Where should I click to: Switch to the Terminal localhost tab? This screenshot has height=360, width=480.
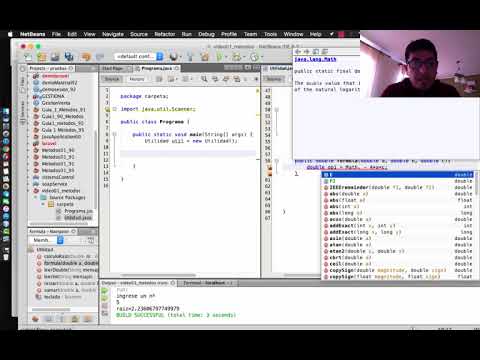point(207,283)
